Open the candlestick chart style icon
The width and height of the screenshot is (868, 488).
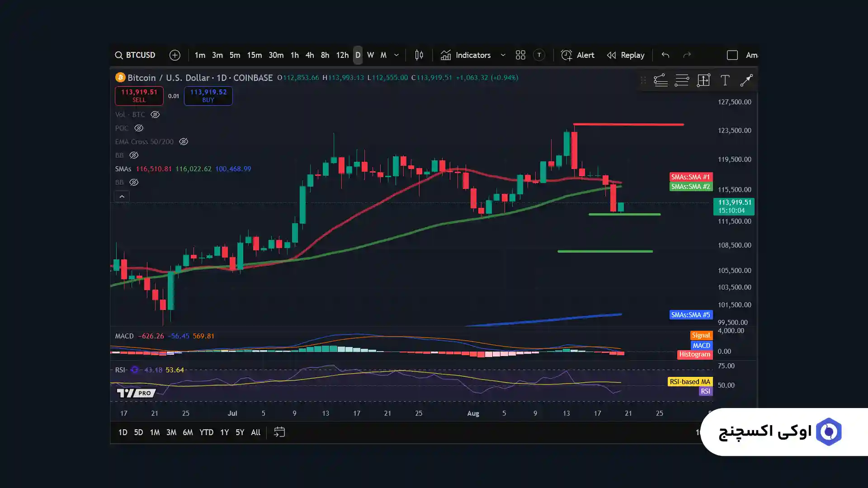pos(419,55)
